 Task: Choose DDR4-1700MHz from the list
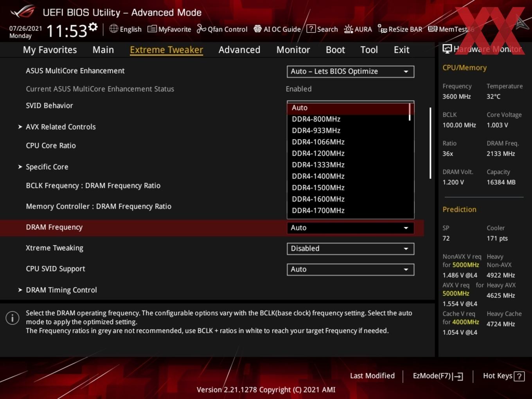[348, 210]
